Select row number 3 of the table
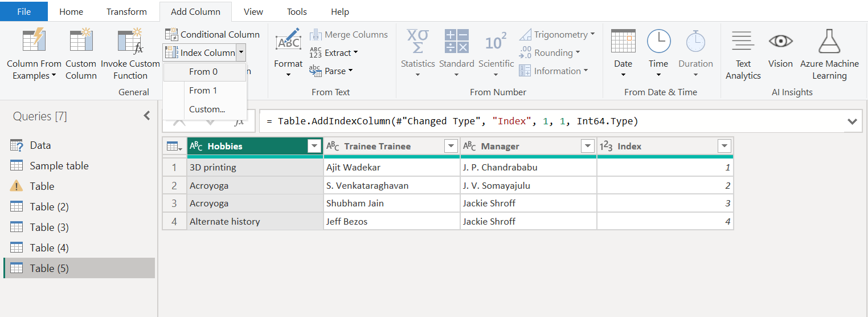The width and height of the screenshot is (868, 317). click(174, 204)
